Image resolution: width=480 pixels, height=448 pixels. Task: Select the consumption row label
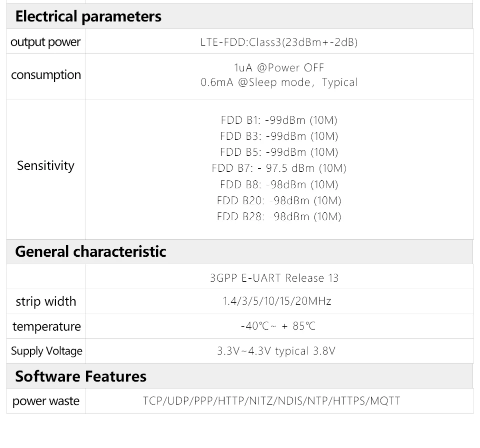[46, 75]
